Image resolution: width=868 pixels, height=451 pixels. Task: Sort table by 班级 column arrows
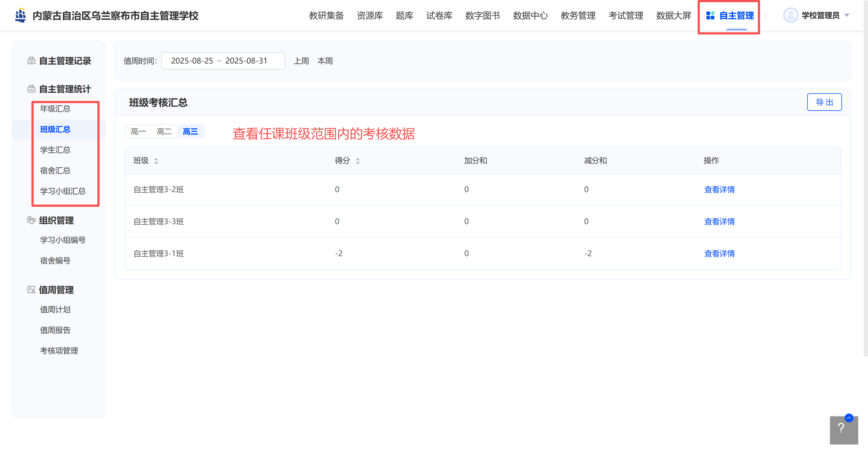[x=156, y=161]
